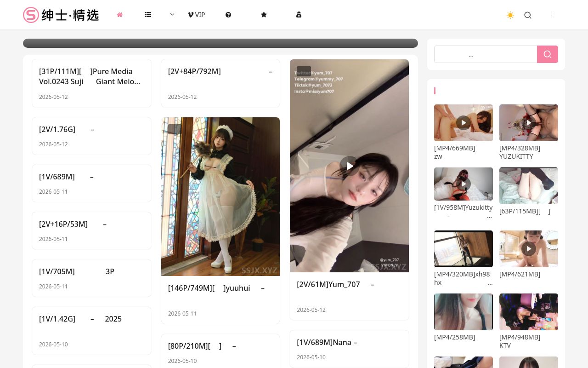Expand the navbar chevron dropdown
This screenshot has height=368, width=588.
[172, 15]
